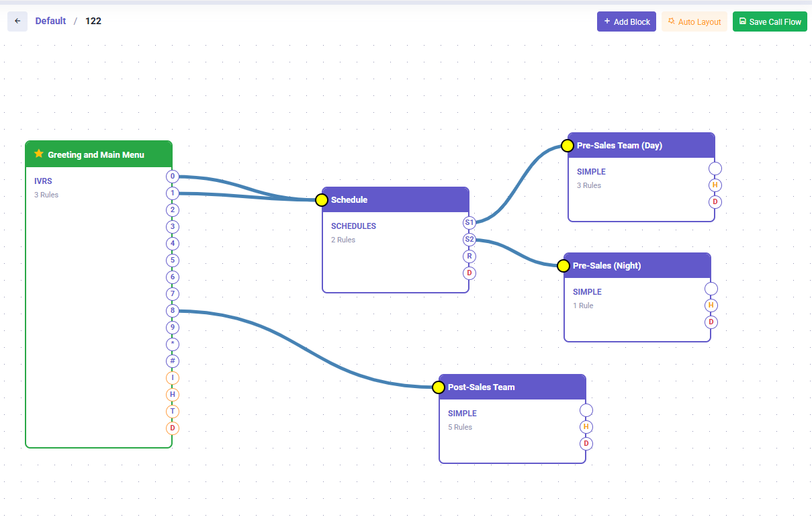The height and width of the screenshot is (517, 812).
Task: Click IVRS port 3 connector
Action: point(173,227)
